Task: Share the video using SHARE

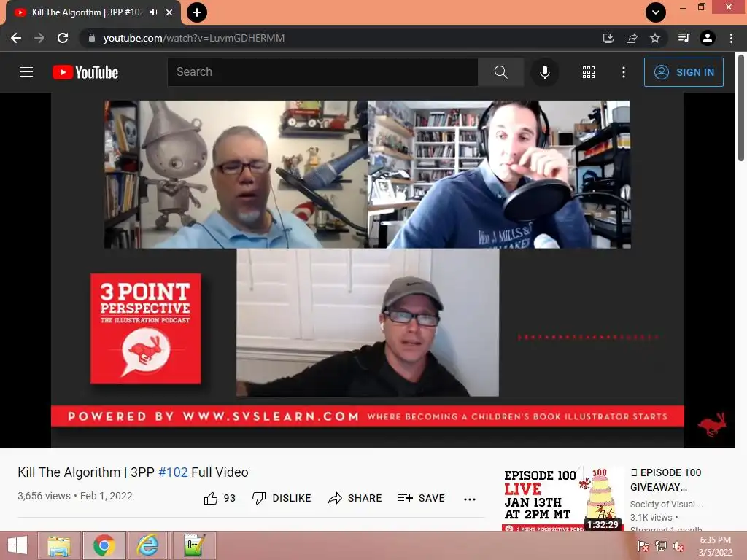Action: (x=355, y=498)
